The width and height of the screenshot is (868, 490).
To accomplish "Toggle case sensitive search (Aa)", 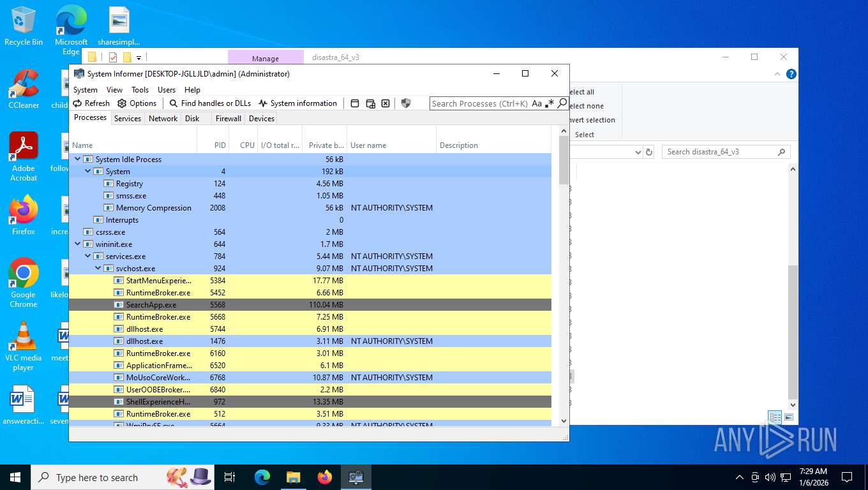I will point(537,103).
